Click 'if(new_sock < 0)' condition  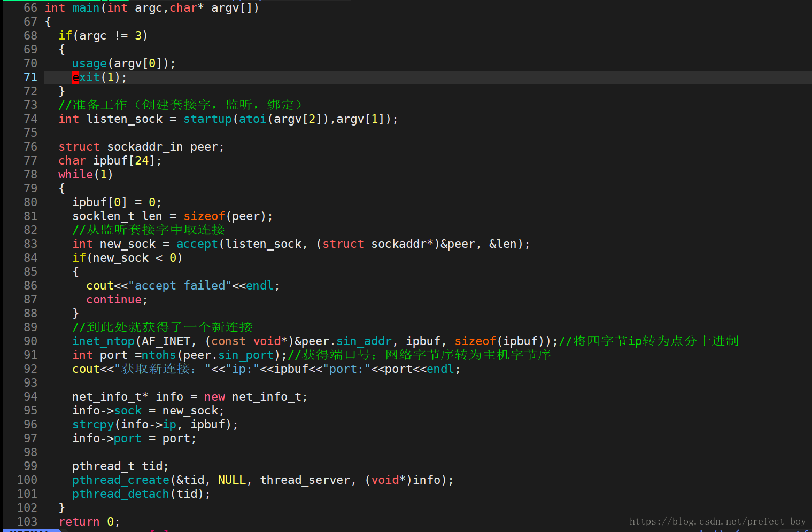point(128,258)
